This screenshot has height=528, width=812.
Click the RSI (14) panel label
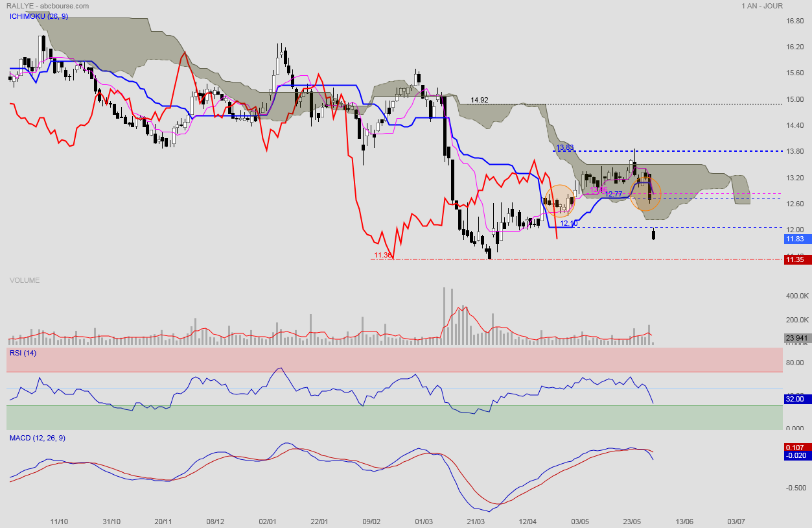coord(23,353)
